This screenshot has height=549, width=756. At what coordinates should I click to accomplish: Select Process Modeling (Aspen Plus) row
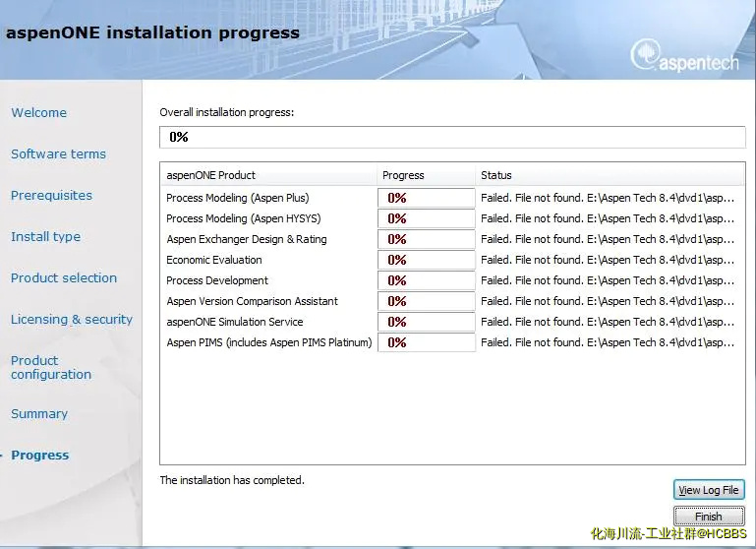tap(452, 198)
